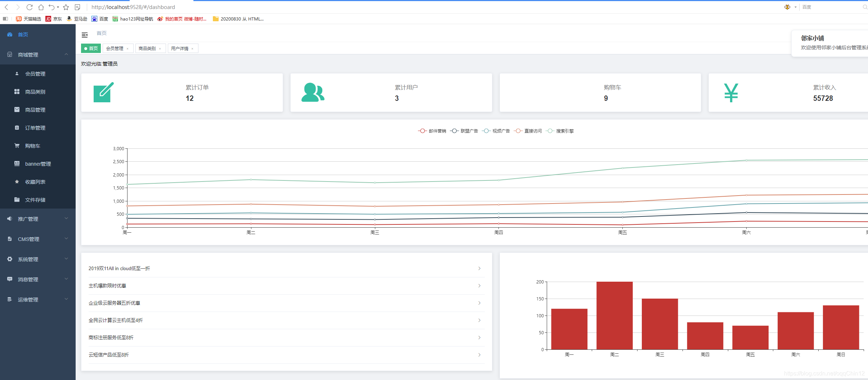Click the browser address bar URL
The width and height of the screenshot is (868, 380).
tap(133, 7)
